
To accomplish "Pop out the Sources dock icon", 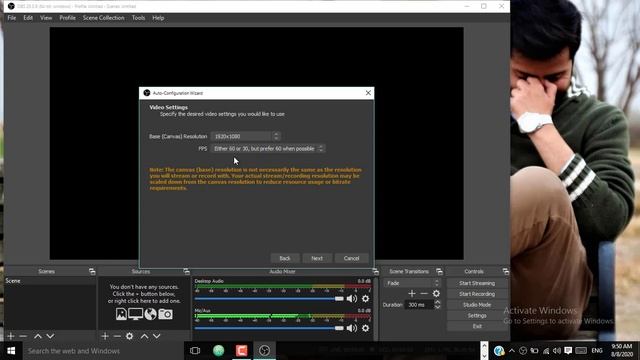I will pos(186,271).
